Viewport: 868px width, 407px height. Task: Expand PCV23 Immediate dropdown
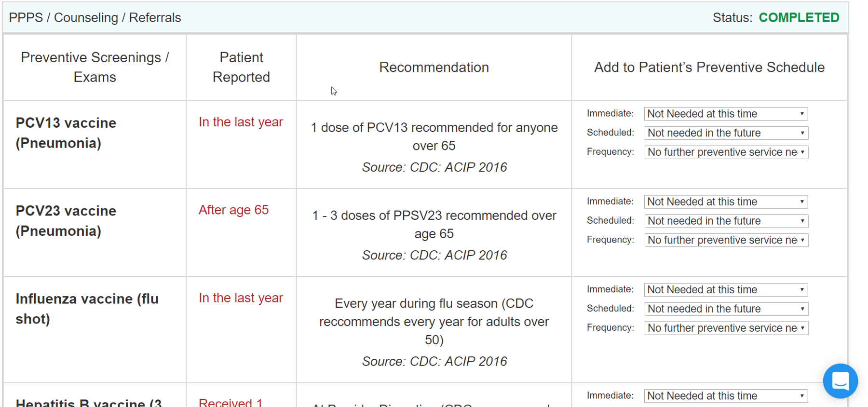(x=726, y=202)
